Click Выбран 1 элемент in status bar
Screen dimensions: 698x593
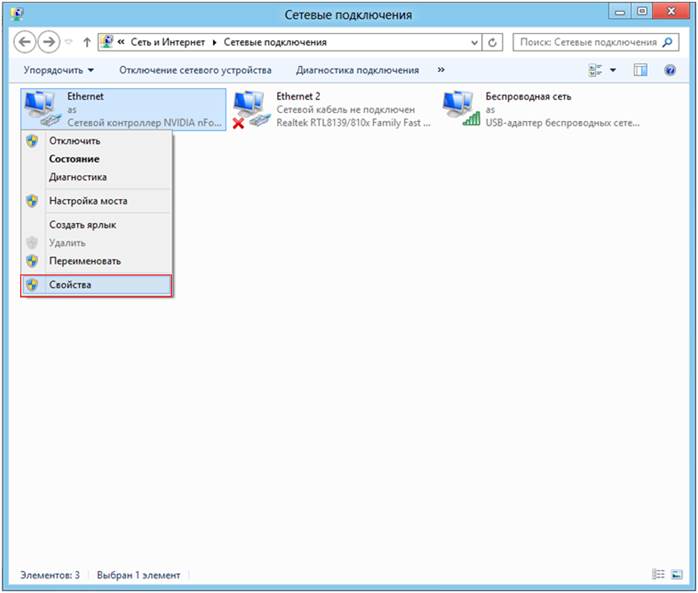coord(138,575)
